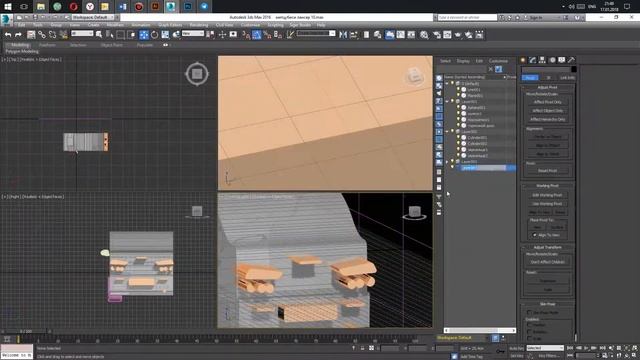The width and height of the screenshot is (640, 360).
Task: Collapse the Adjust Pivot rollout header
Action: click(x=547, y=87)
